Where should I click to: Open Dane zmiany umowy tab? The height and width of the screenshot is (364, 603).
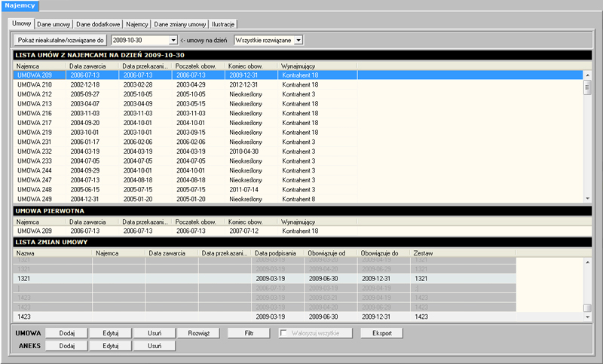(x=180, y=24)
